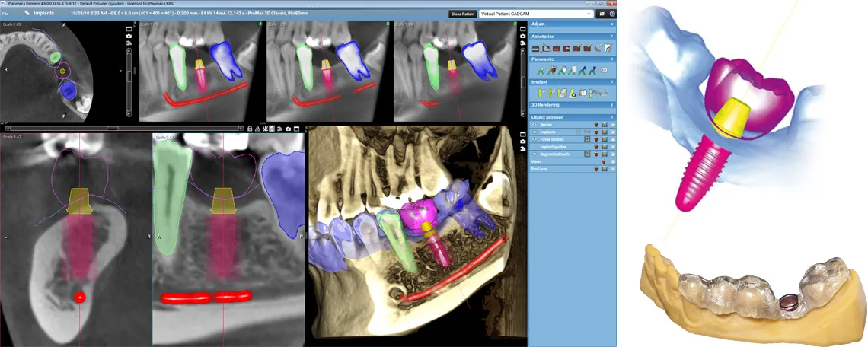The width and height of the screenshot is (868, 347).
Task: Toggle visibility eye for Nerves
Action: [x=535, y=125]
